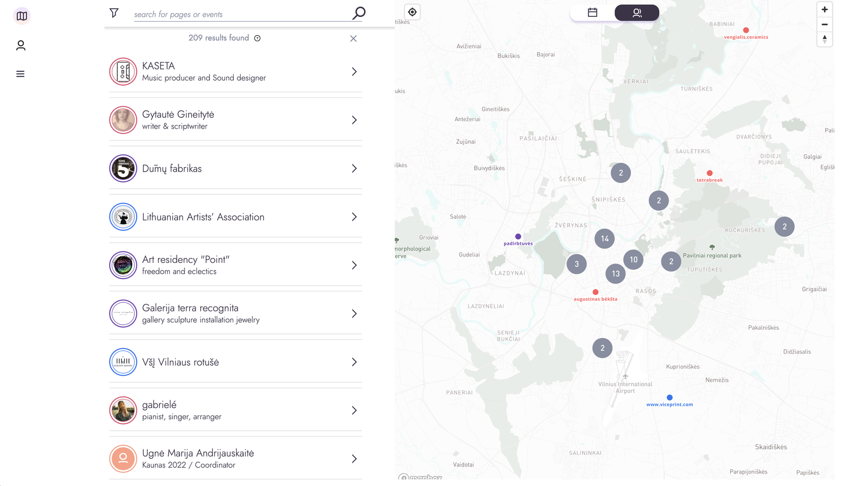Center map on my location

tap(412, 12)
